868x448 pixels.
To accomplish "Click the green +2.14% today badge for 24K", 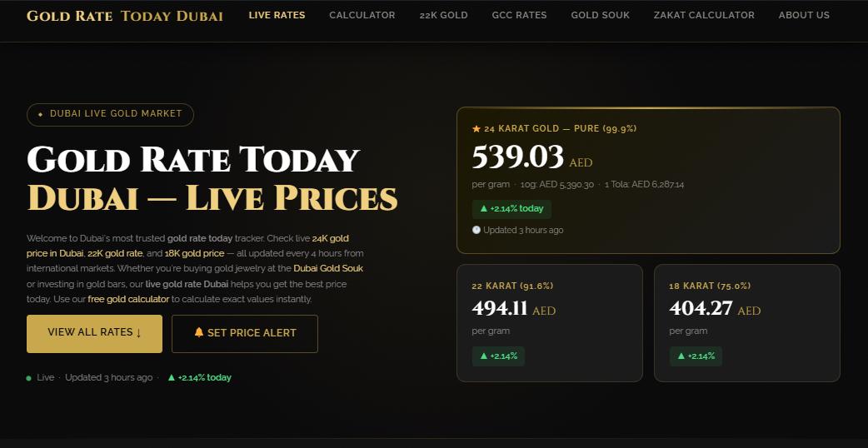I will click(x=511, y=209).
